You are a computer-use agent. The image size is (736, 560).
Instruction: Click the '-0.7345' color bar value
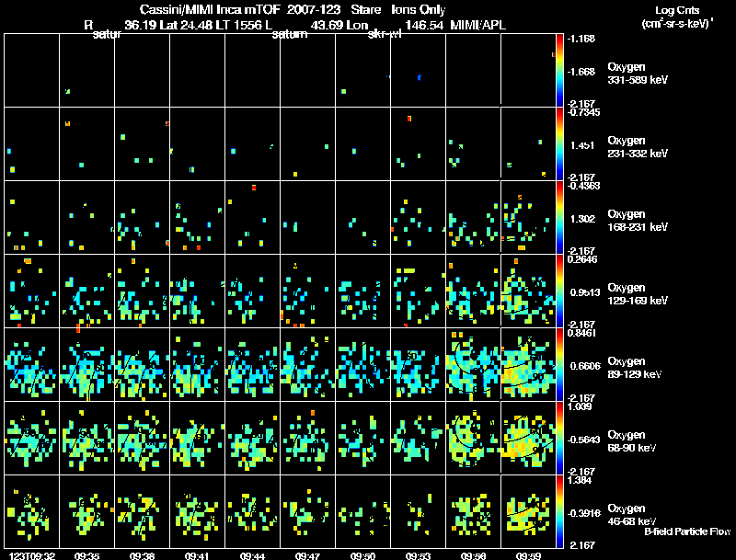pyautogui.click(x=582, y=112)
